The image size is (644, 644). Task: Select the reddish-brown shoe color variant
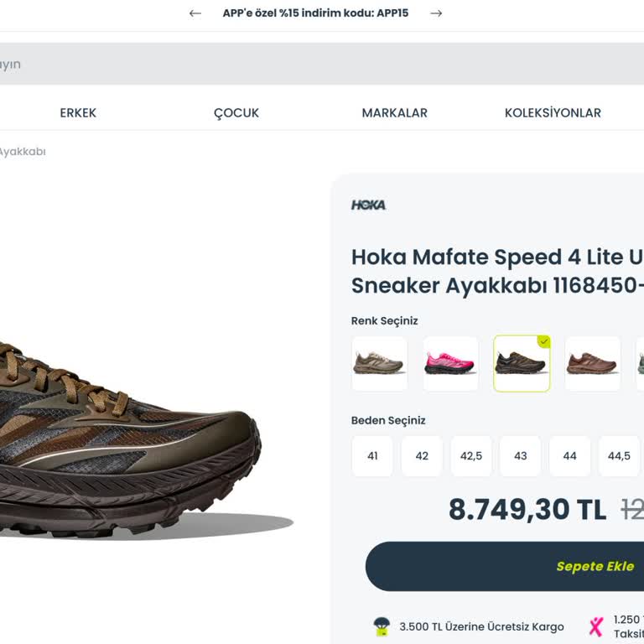coord(593,363)
